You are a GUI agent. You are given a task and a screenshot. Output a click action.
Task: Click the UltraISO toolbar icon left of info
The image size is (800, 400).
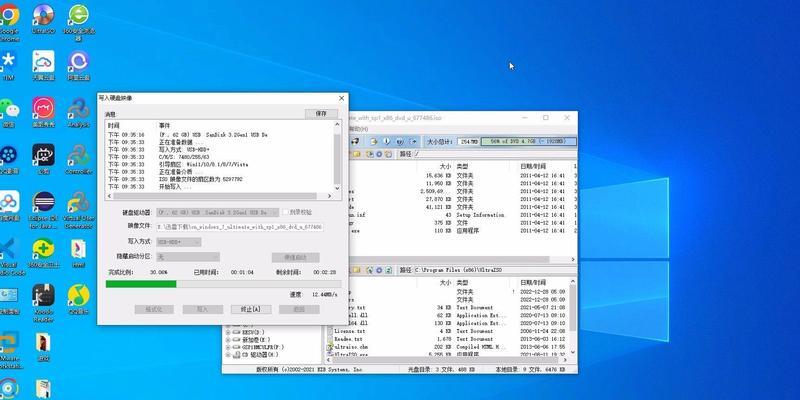(x=373, y=141)
